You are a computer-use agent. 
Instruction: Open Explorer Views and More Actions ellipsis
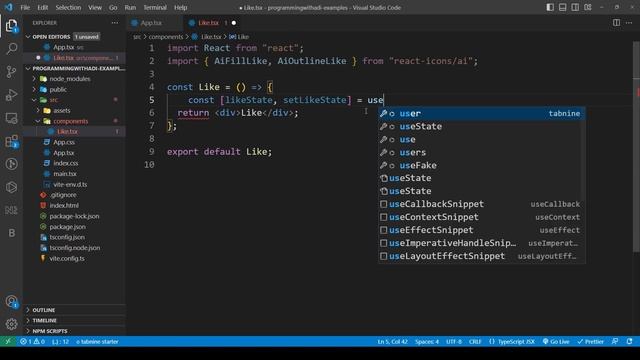(x=115, y=23)
